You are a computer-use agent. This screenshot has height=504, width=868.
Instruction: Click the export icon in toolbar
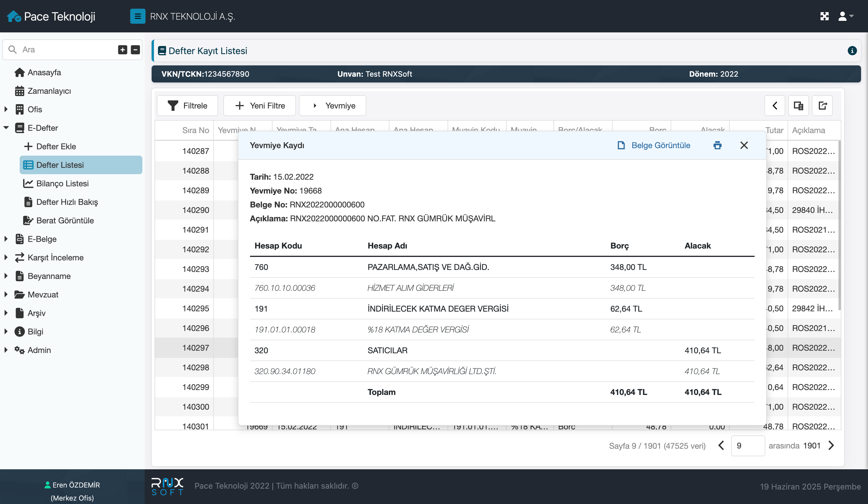click(823, 105)
